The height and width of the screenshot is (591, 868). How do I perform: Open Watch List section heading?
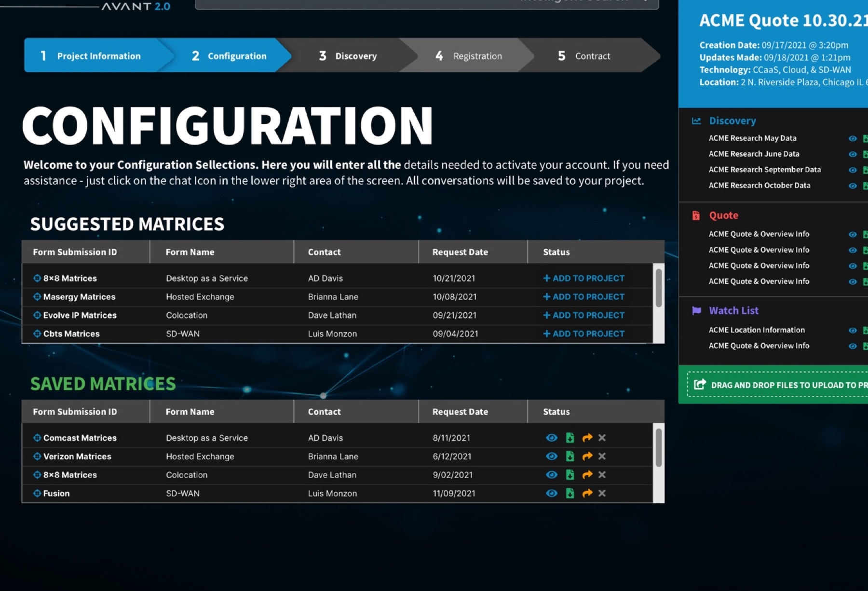[x=733, y=310]
